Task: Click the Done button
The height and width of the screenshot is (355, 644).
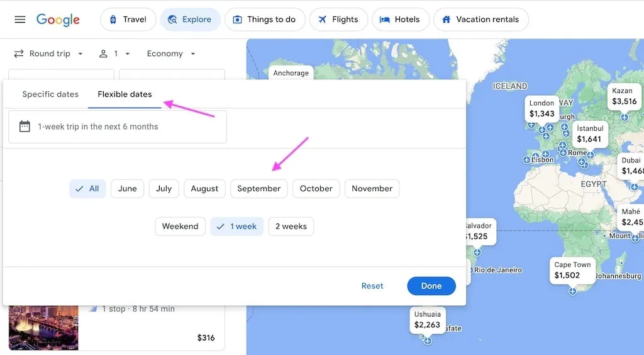Action: pyautogui.click(x=431, y=286)
